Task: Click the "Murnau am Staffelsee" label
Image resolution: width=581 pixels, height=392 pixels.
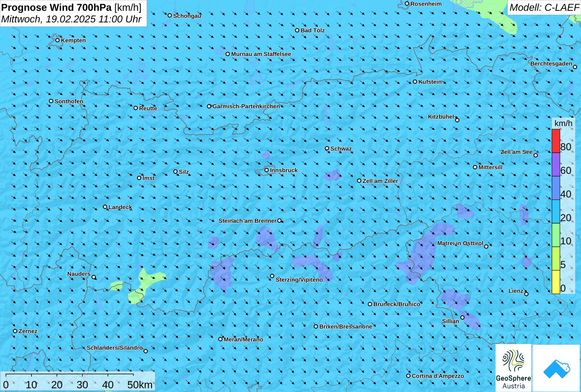Action: (x=261, y=54)
